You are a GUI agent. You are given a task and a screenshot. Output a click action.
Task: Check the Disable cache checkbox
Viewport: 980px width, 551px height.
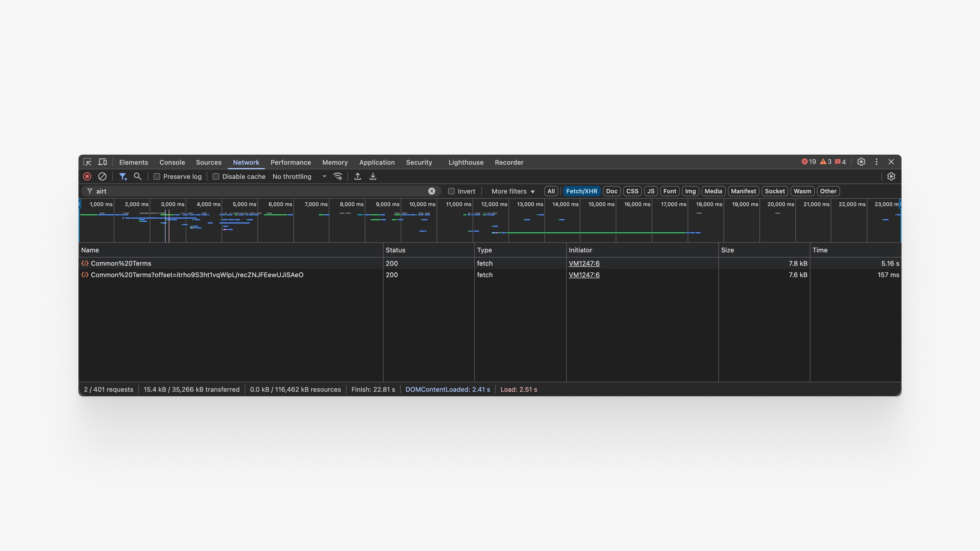point(216,177)
